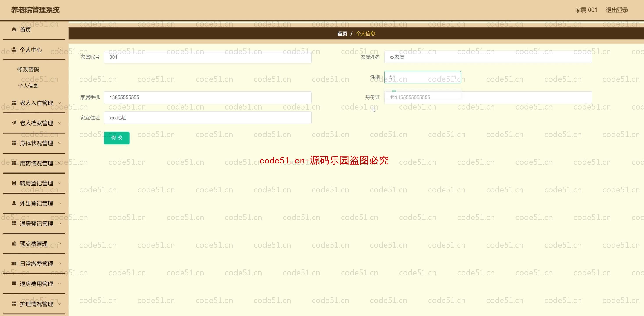
Task: Expand the 预交费管理 chevron
Action: 60,243
